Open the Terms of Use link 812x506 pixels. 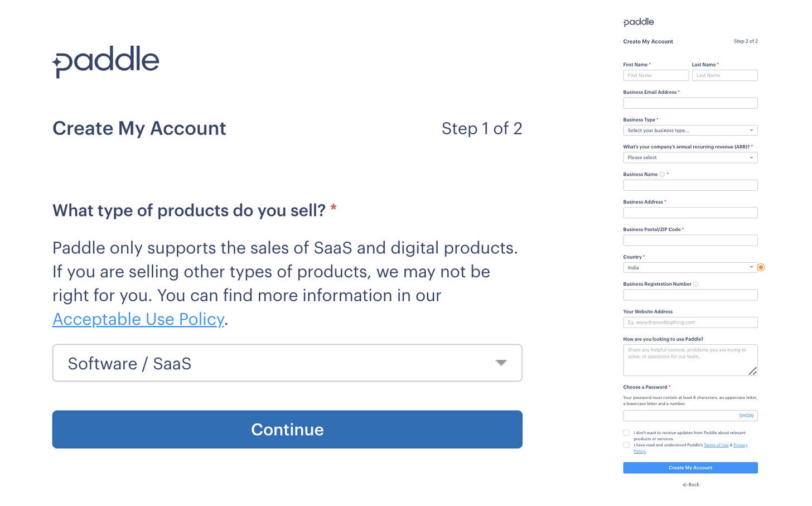pos(716,445)
